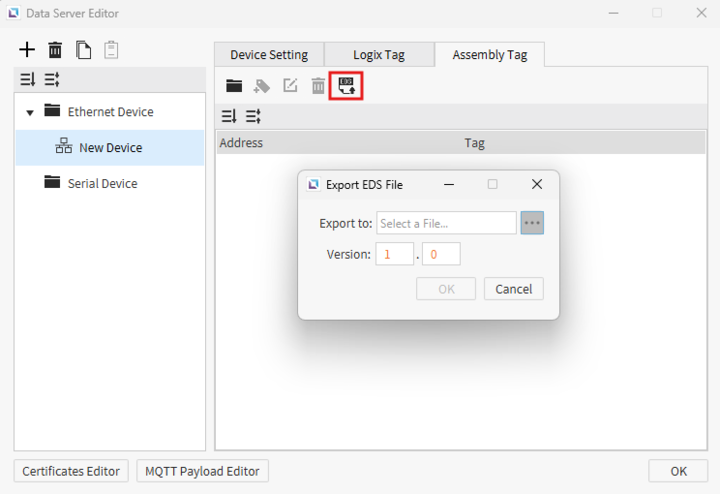The width and height of the screenshot is (720, 494).
Task: Click the Assembly Tag folder icon
Action: pos(234,86)
